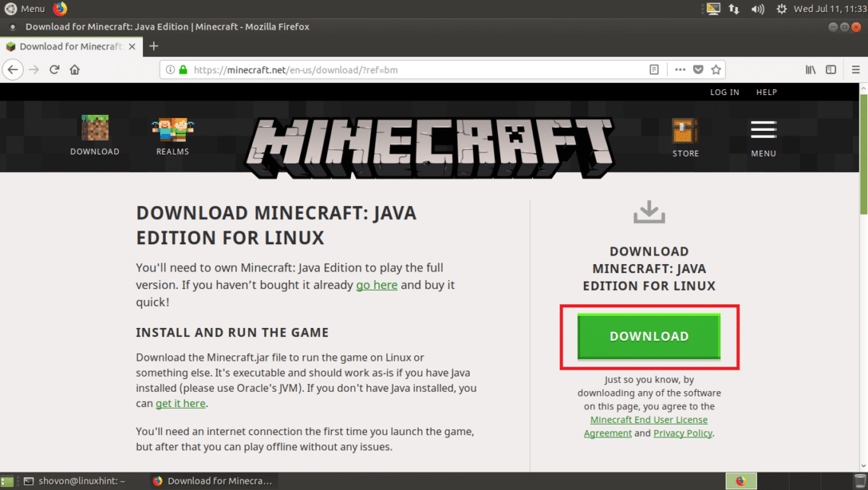Screen dimensions: 868x490
Task: Show sidebars icon in Firefox toolbar
Action: pyautogui.click(x=831, y=70)
